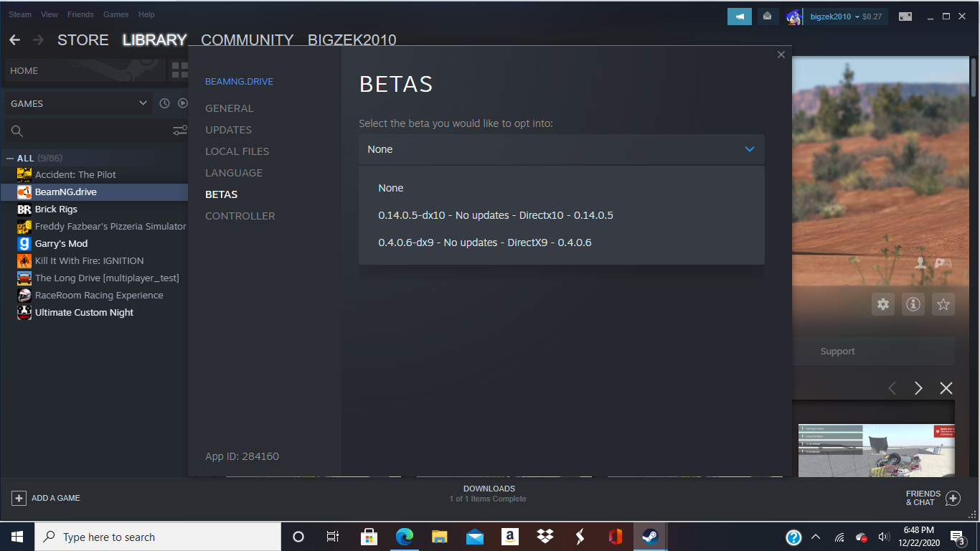Open the BeamNG screenshot thumbnail
Image resolution: width=980 pixels, height=551 pixels.
(x=876, y=451)
